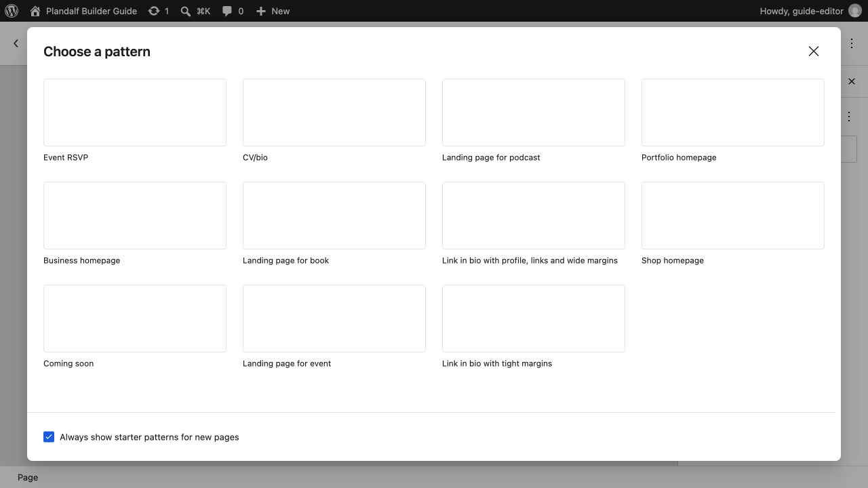Open the ⌘K search command palette
This screenshot has width=868, height=488.
pyautogui.click(x=195, y=11)
